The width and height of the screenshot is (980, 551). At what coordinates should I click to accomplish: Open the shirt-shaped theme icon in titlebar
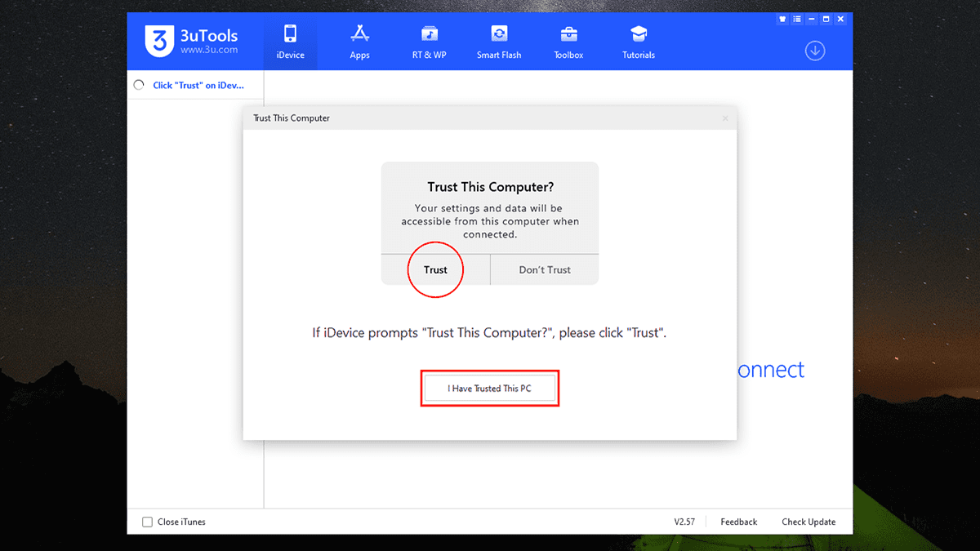782,18
